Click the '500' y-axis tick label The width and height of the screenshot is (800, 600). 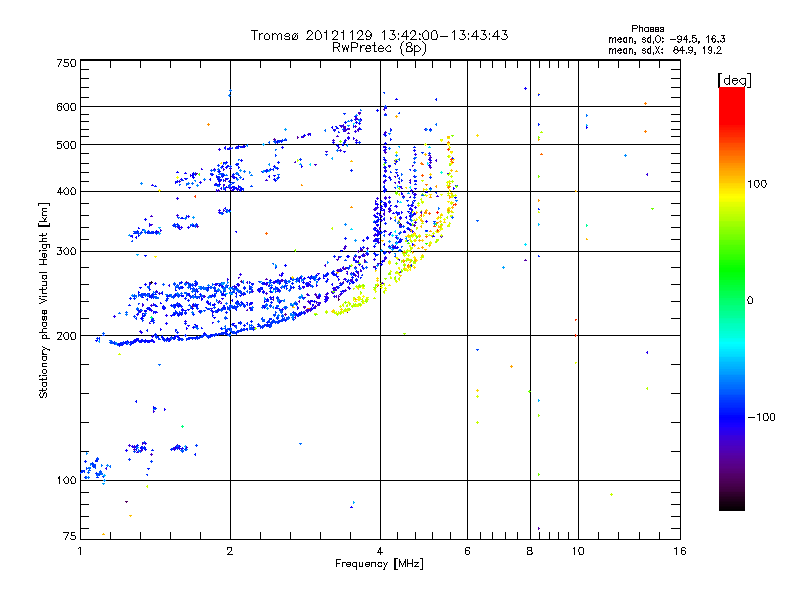click(x=66, y=145)
